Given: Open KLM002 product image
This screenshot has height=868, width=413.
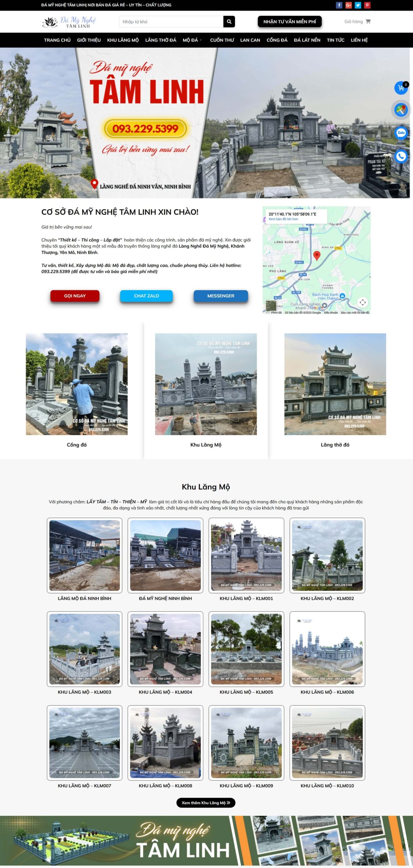Looking at the screenshot, I should [327, 555].
